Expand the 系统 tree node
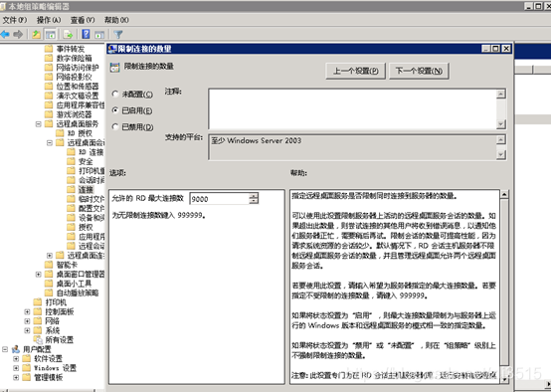Screen dimensions: 551x392 pos(27,330)
